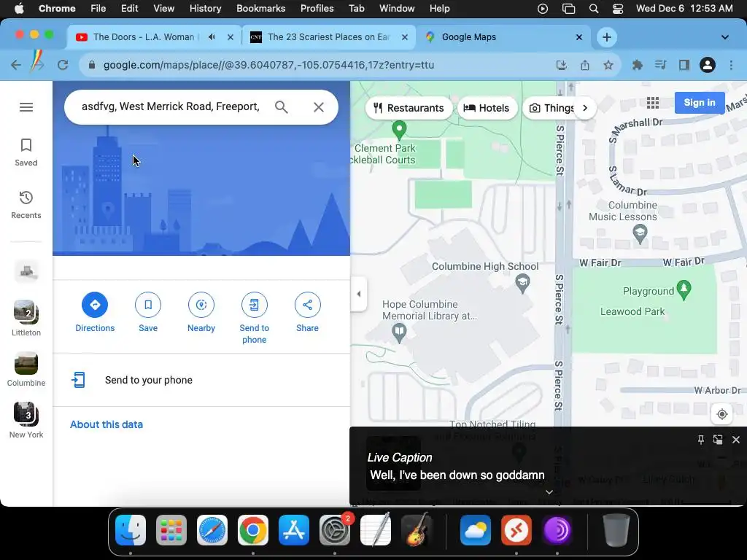Close The Doors YouTube tab

point(231,37)
